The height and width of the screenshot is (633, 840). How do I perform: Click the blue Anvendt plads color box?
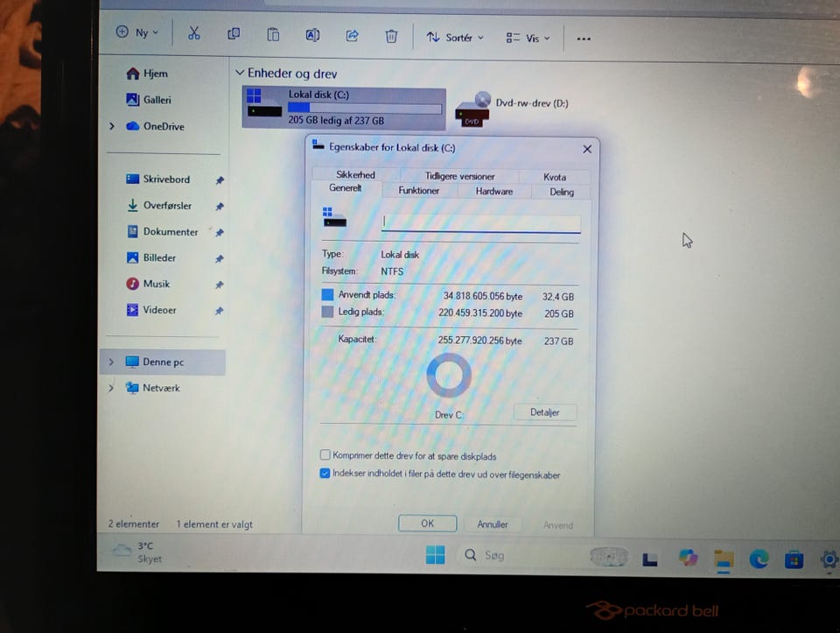click(x=327, y=295)
